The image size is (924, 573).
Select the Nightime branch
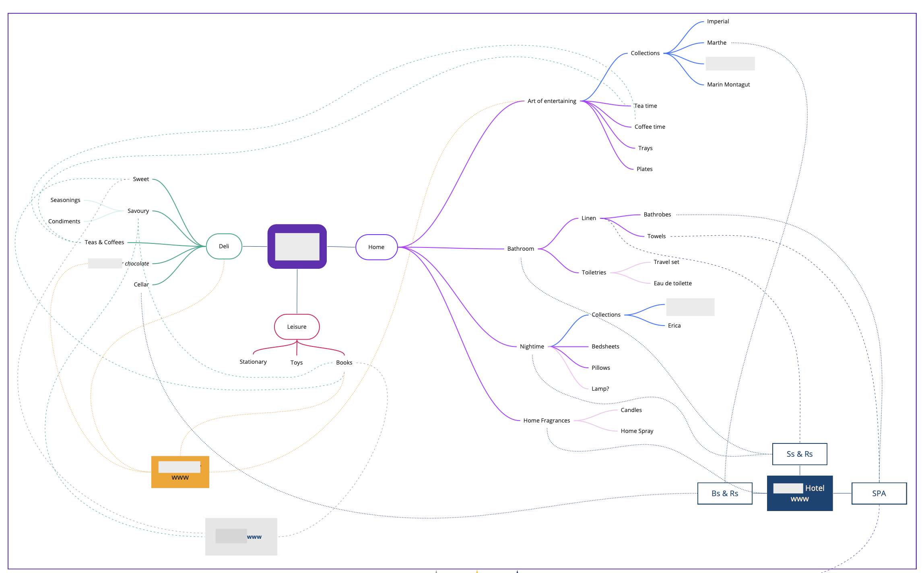[532, 346]
